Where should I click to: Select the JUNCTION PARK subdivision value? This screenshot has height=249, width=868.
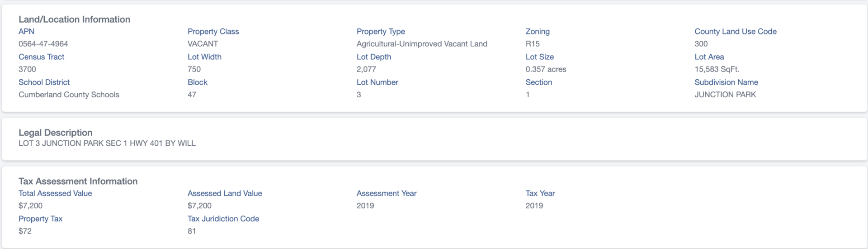pos(725,95)
